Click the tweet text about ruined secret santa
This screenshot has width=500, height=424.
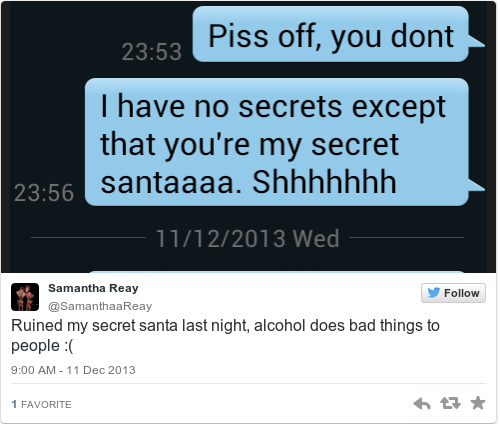pyautogui.click(x=225, y=335)
